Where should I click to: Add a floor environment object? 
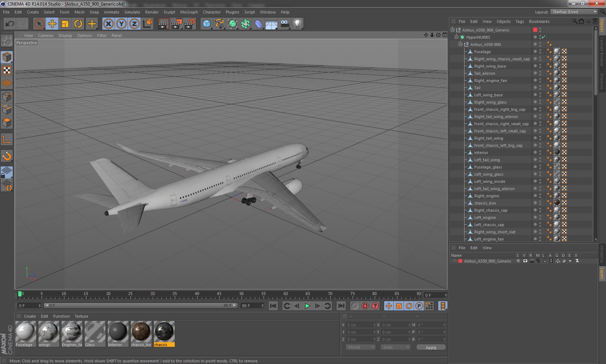271,24
